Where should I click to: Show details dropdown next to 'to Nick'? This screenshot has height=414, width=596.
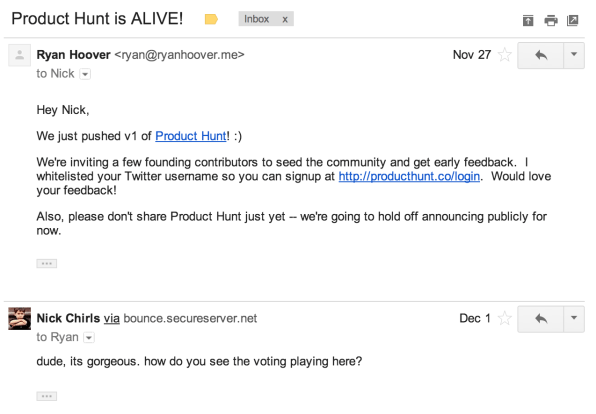(85, 74)
